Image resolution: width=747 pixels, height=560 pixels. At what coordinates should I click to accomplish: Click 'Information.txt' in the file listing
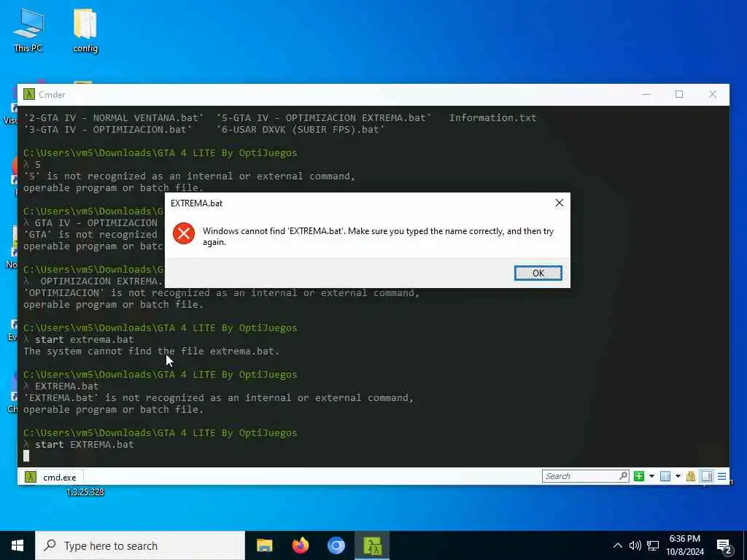pyautogui.click(x=492, y=117)
